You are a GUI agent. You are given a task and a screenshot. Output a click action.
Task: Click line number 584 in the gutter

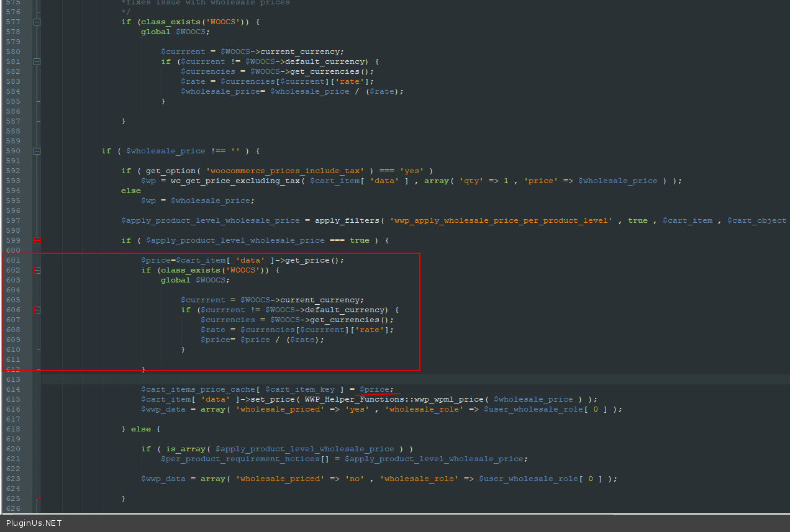tap(13, 91)
